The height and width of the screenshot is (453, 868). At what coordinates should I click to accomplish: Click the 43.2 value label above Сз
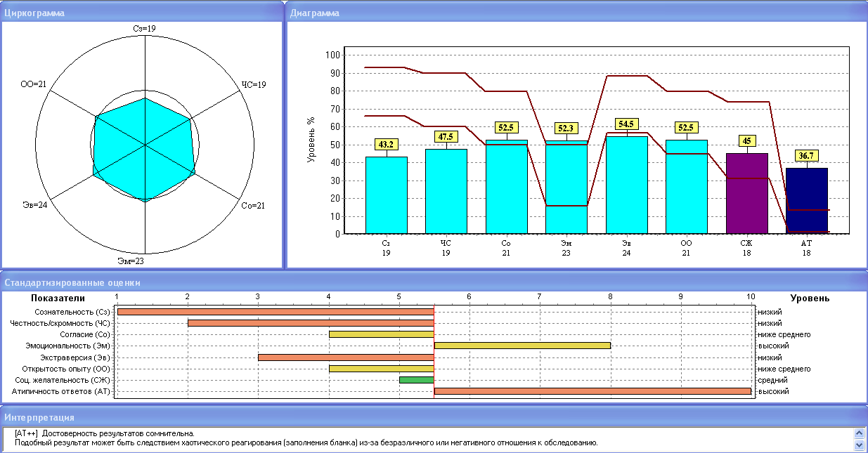(x=386, y=144)
